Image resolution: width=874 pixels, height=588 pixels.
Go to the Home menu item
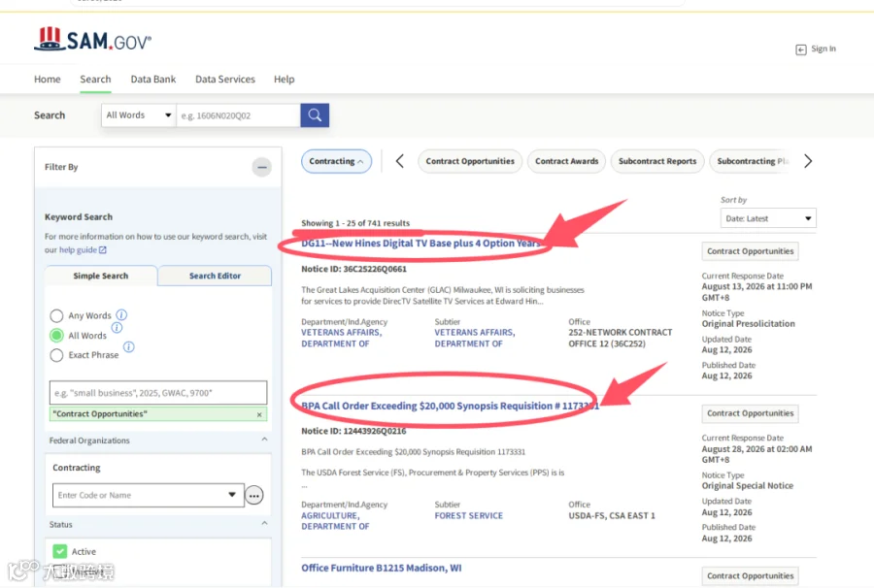point(48,79)
